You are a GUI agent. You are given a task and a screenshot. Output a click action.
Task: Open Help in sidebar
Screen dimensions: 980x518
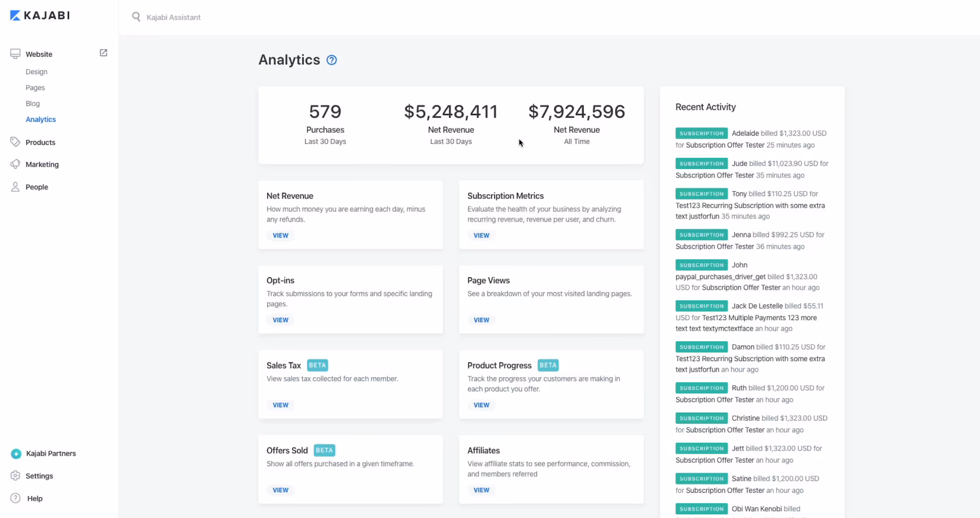click(x=35, y=499)
